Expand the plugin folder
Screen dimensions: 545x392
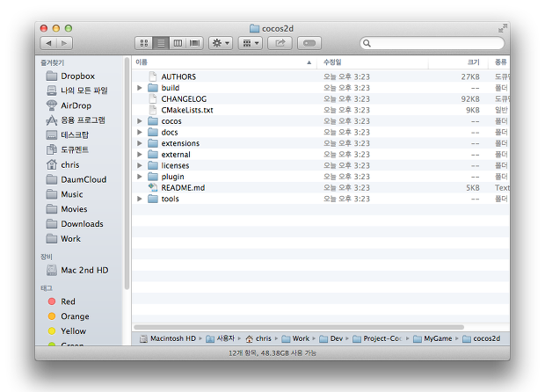tap(140, 177)
